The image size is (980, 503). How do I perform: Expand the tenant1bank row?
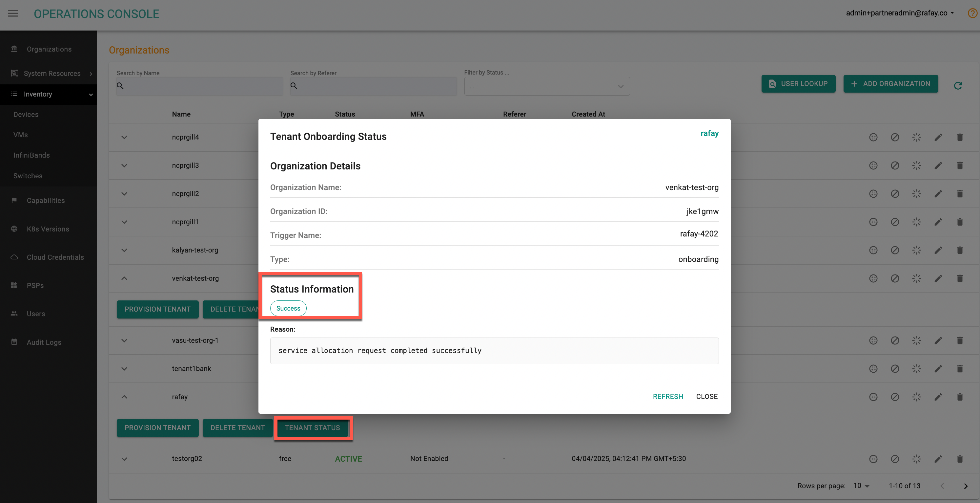pyautogui.click(x=124, y=369)
